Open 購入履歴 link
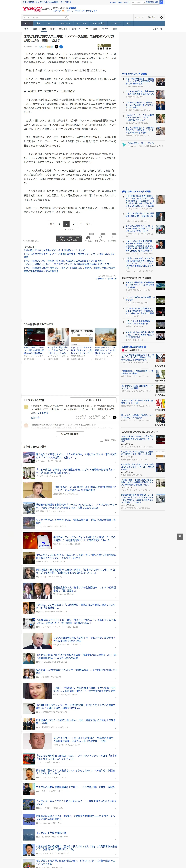Image resolution: width=186 pixels, height=868 pixels. click(152, 18)
